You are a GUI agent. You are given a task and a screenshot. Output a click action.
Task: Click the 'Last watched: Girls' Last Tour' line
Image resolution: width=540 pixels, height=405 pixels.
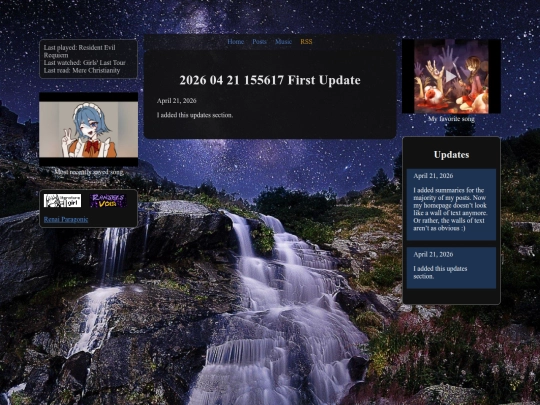85,63
